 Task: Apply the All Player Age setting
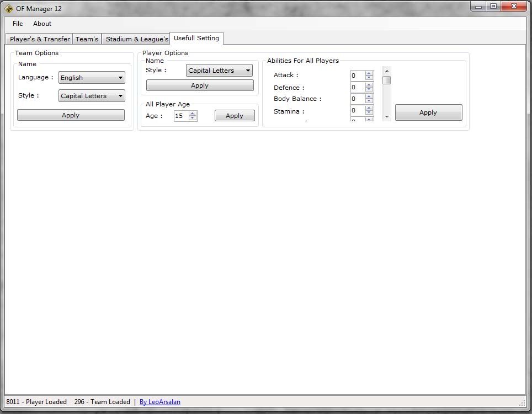click(x=235, y=116)
